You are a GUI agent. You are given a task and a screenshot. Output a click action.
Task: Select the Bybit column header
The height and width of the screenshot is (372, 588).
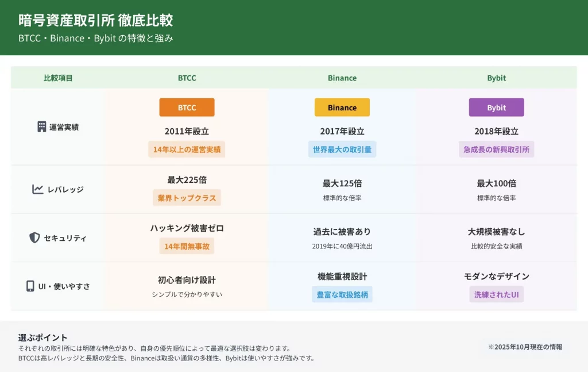tap(496, 78)
